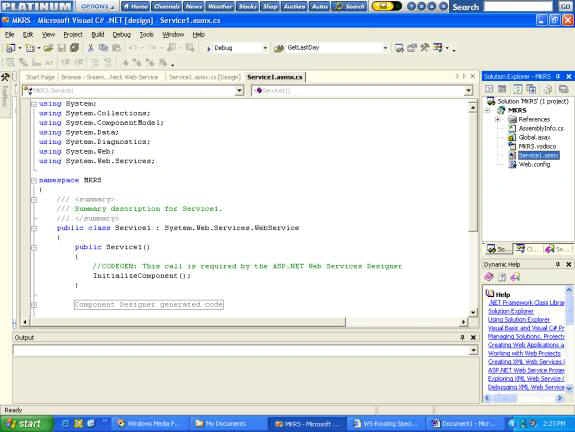Expand the Component Designer generated code region
575x432 pixels.
click(34, 304)
